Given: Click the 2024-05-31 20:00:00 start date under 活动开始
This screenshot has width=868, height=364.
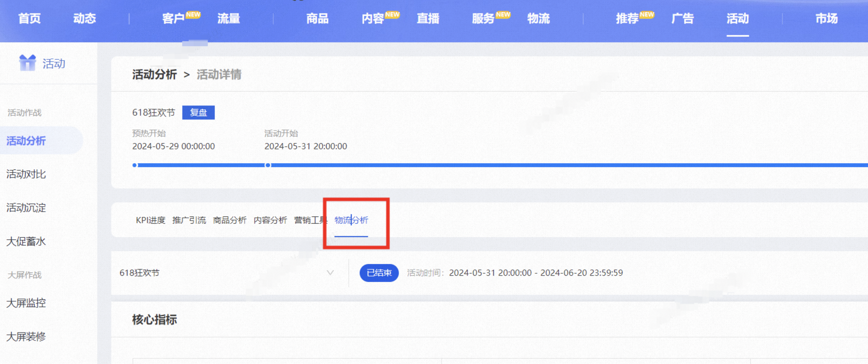Looking at the screenshot, I should [x=306, y=146].
